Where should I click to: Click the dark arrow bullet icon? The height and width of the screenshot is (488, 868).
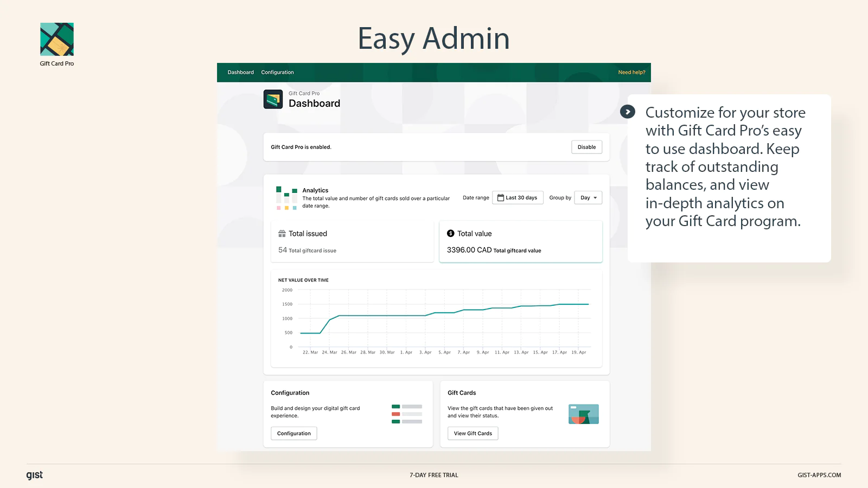(x=627, y=112)
